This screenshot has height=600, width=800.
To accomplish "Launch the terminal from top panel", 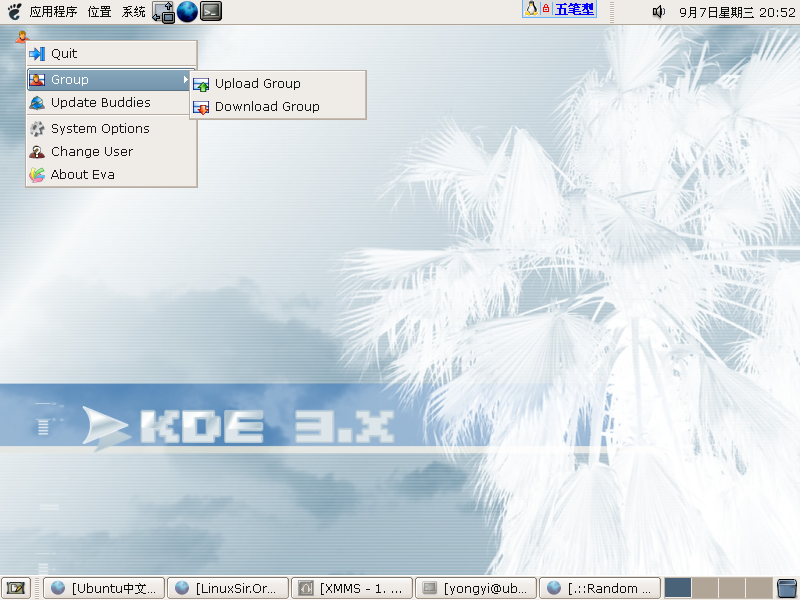I will point(211,11).
